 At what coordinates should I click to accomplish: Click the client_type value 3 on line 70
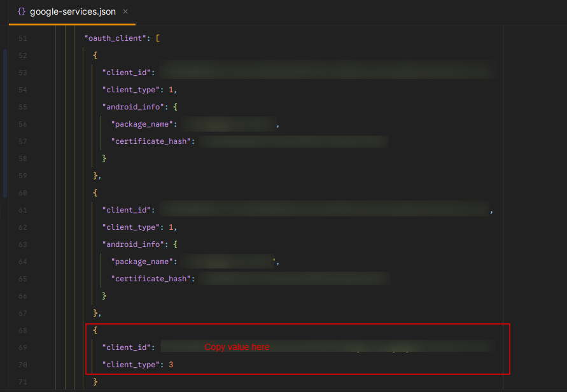171,365
